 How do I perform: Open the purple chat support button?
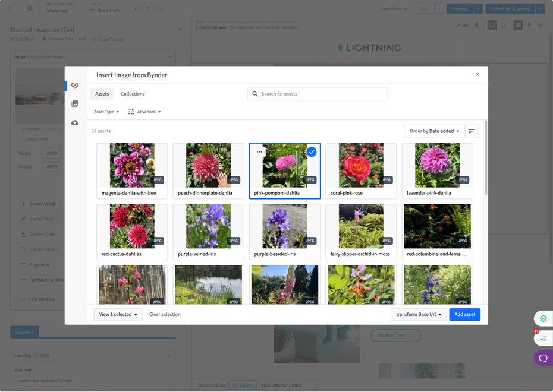tap(543, 358)
